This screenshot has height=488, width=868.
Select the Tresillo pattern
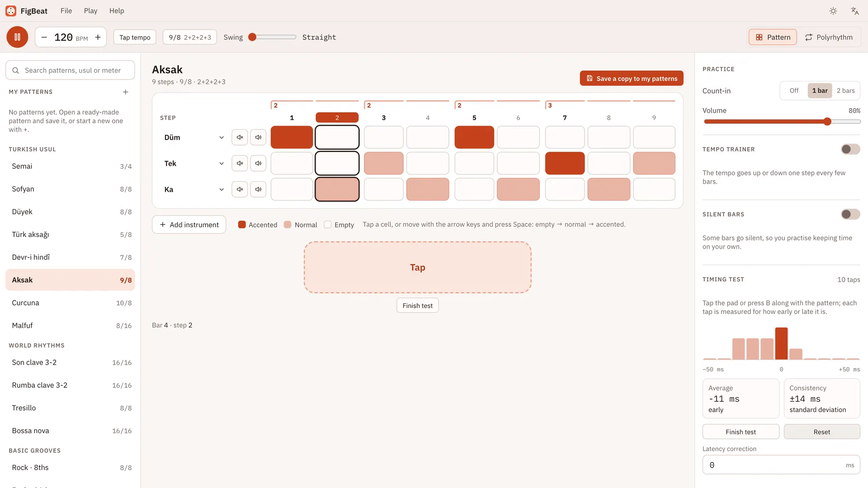[x=70, y=408]
